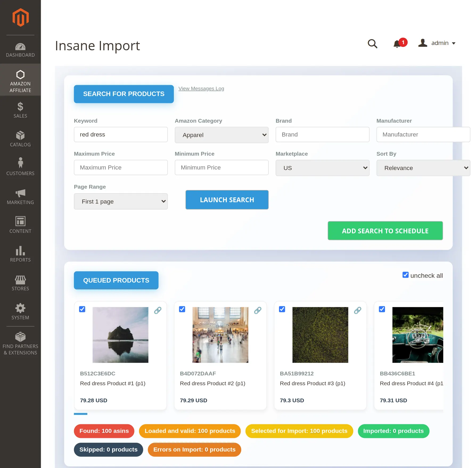This screenshot has width=476, height=468.
Task: Uncheck product B4D072DAAF checkbox
Action: click(x=182, y=309)
